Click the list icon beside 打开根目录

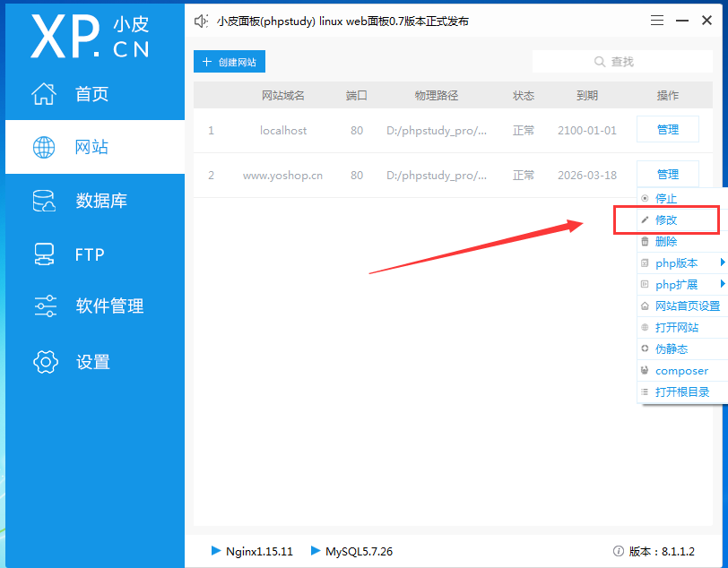pos(645,392)
